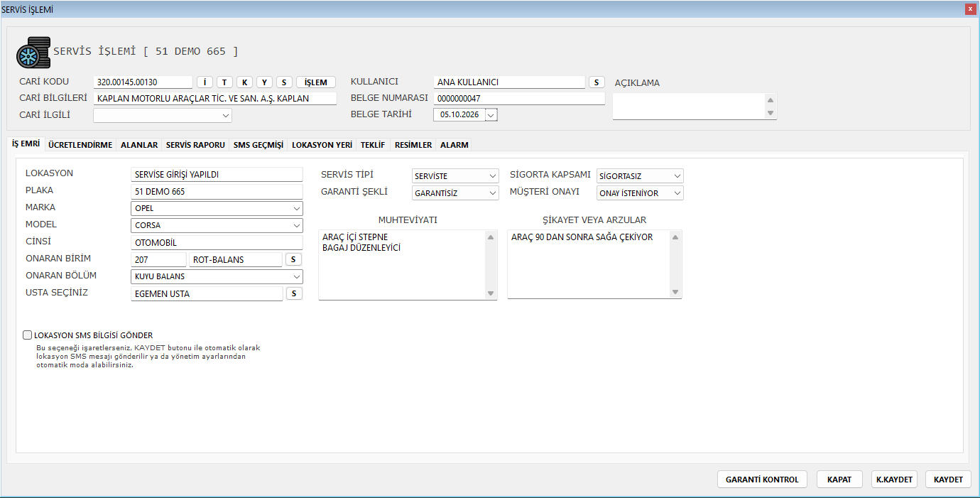Click the tire service logo icon
The image size is (980, 498).
point(33,52)
